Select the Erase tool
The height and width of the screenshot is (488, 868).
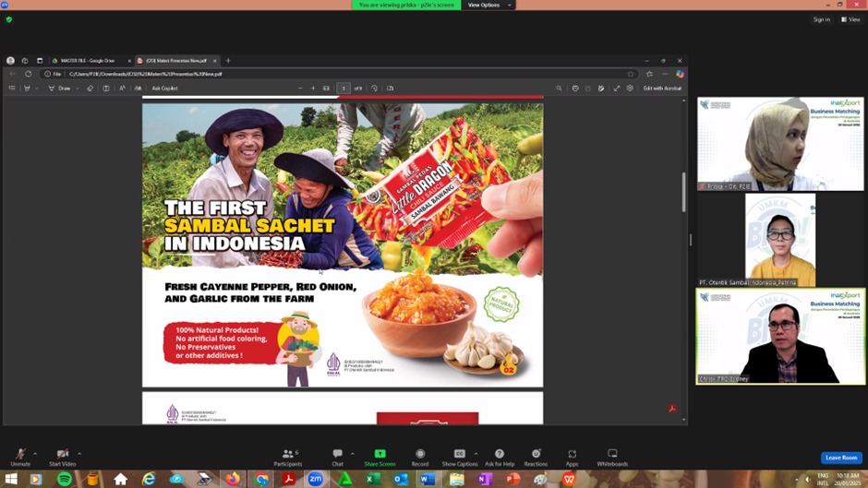point(90,88)
